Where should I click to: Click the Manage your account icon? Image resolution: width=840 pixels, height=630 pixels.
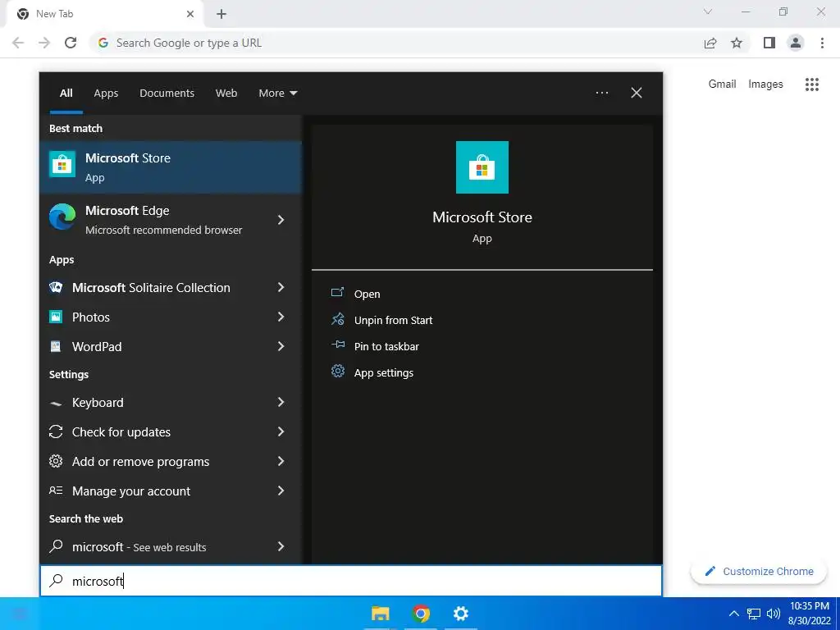(x=56, y=491)
